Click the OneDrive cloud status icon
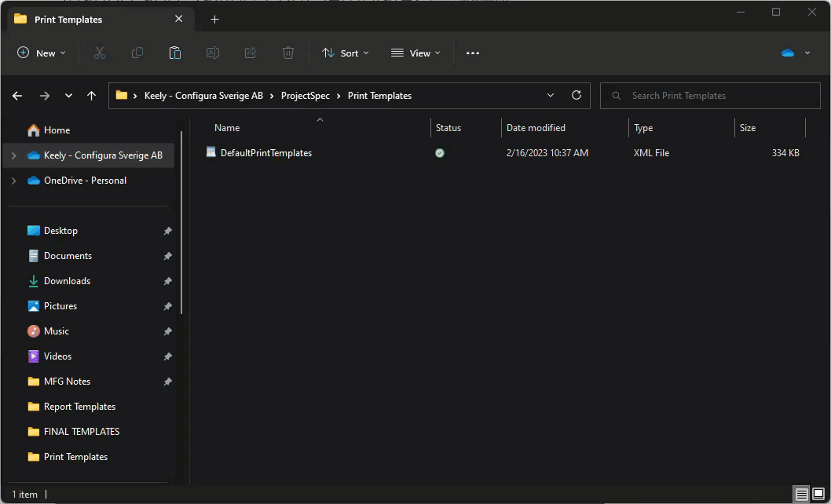This screenshot has height=504, width=831. tap(788, 53)
